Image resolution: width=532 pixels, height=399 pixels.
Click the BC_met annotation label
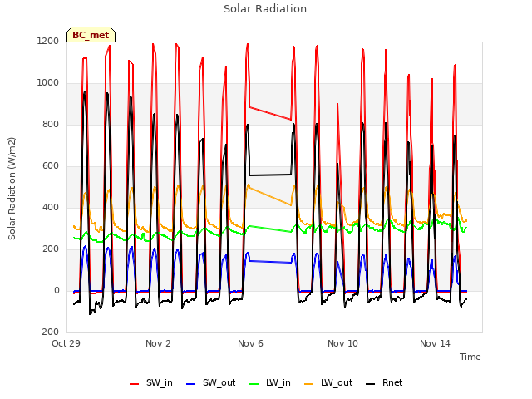[91, 35]
